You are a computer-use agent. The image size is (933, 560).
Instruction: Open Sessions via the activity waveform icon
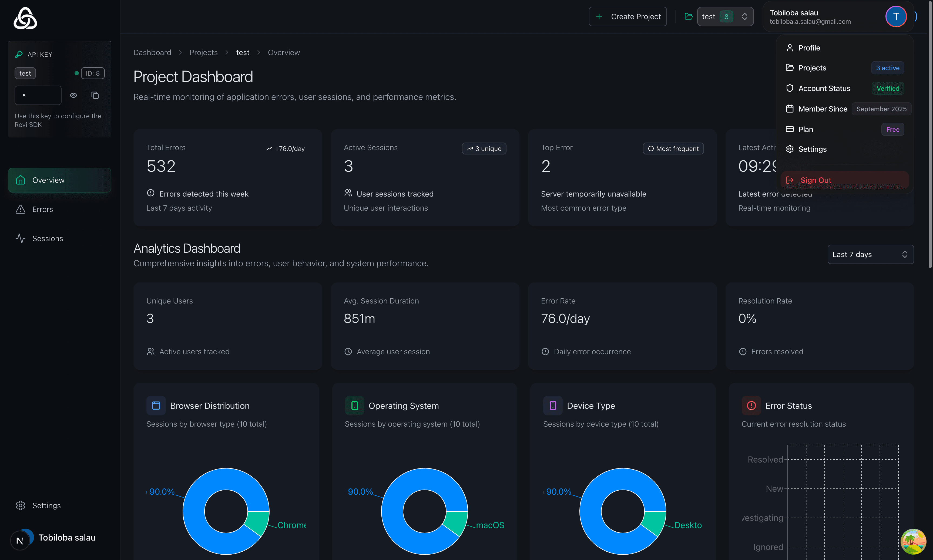pyautogui.click(x=21, y=238)
